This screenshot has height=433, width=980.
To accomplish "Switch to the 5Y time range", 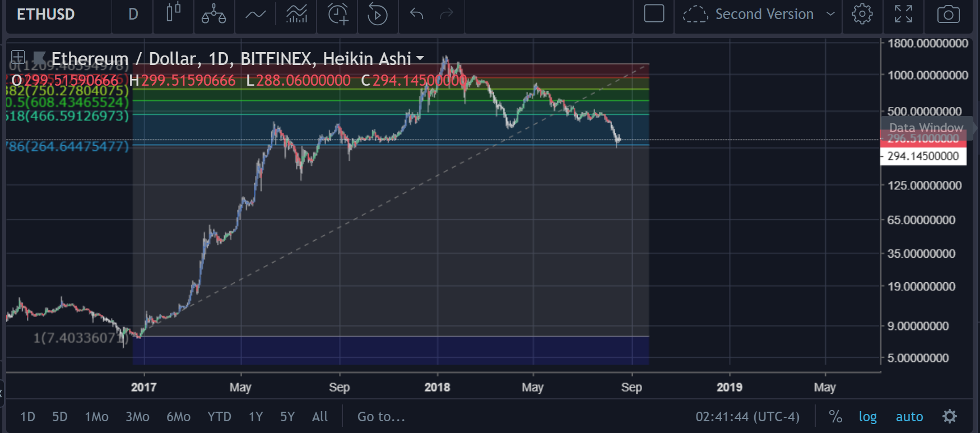I will [287, 417].
